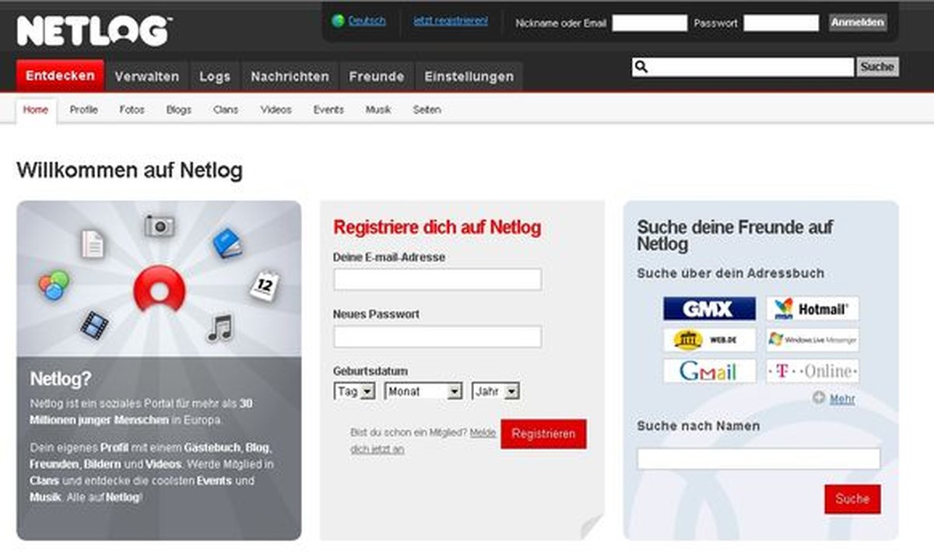The width and height of the screenshot is (934, 560).
Task: Click the green globe language icon
Action: (x=338, y=22)
